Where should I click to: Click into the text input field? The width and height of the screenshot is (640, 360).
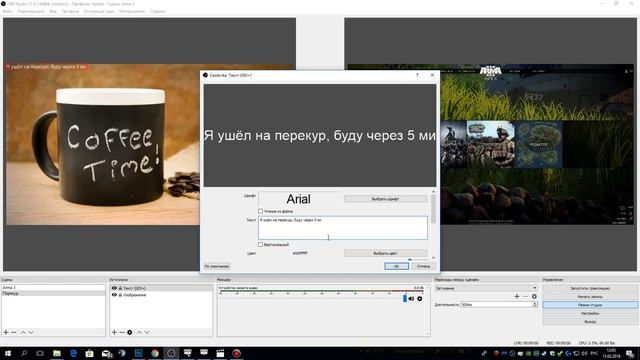343,228
